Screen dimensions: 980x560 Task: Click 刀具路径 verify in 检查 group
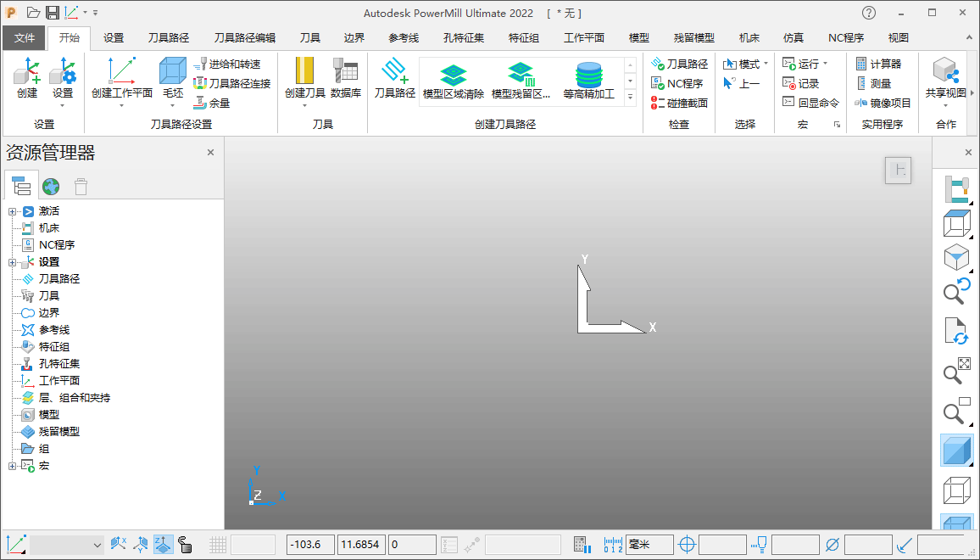(x=679, y=64)
